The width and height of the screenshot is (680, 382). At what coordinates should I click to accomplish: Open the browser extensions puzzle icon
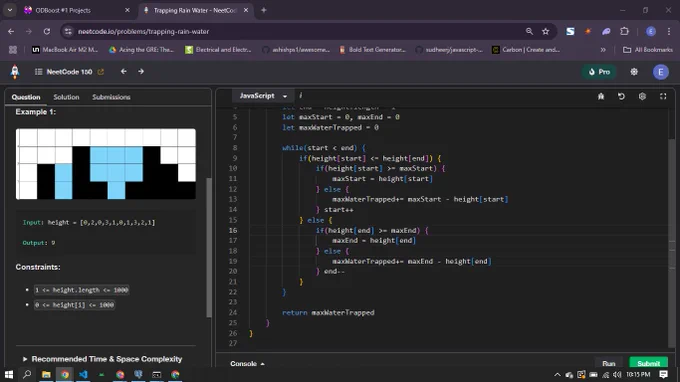pos(624,31)
